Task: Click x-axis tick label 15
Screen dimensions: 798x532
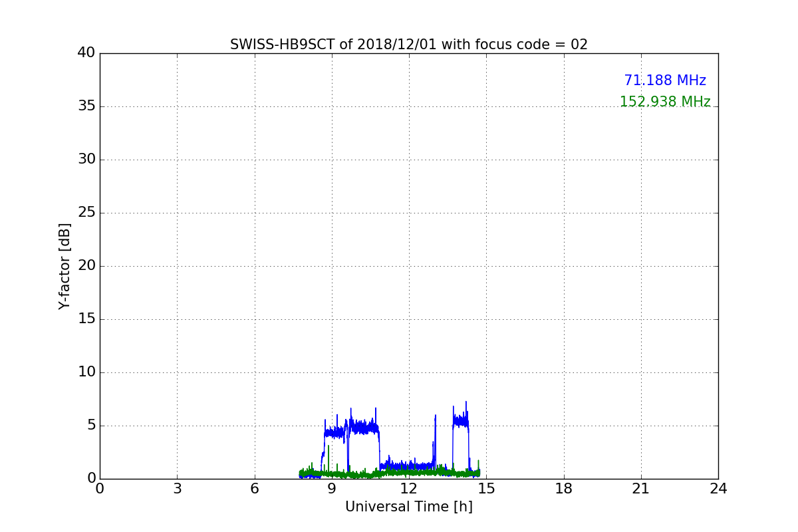Action: 486,489
